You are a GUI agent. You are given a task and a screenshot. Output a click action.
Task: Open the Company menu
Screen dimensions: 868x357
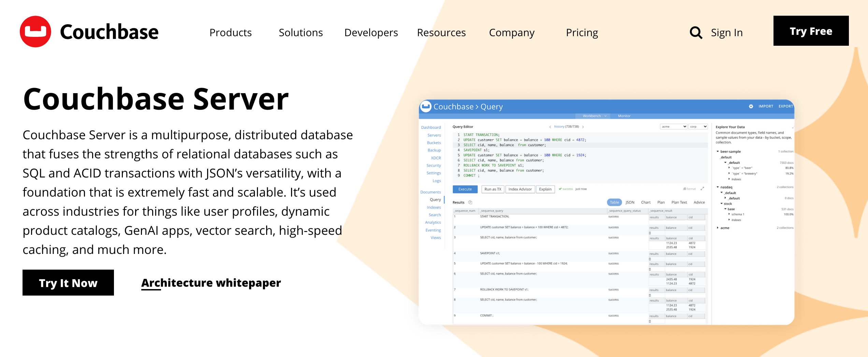[511, 33]
